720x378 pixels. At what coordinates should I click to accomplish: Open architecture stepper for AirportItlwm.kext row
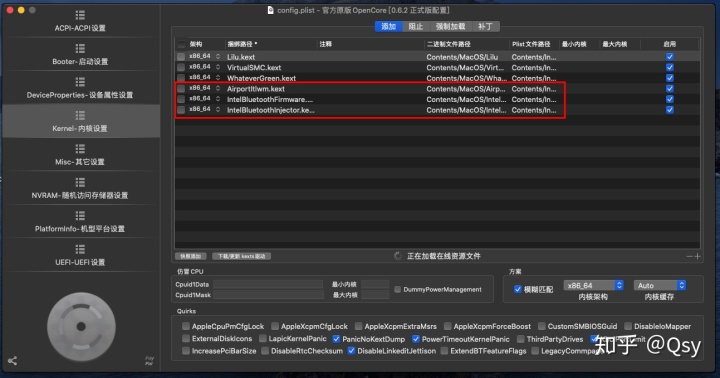coord(218,88)
